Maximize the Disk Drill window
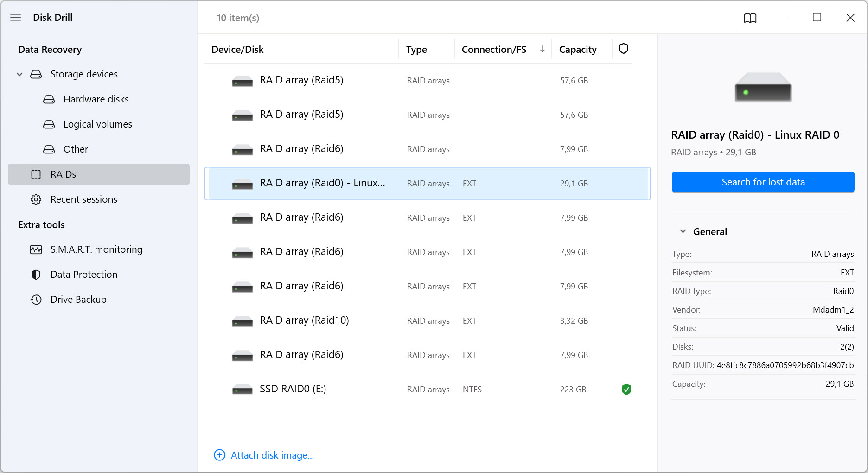This screenshot has width=868, height=473. coord(817,18)
